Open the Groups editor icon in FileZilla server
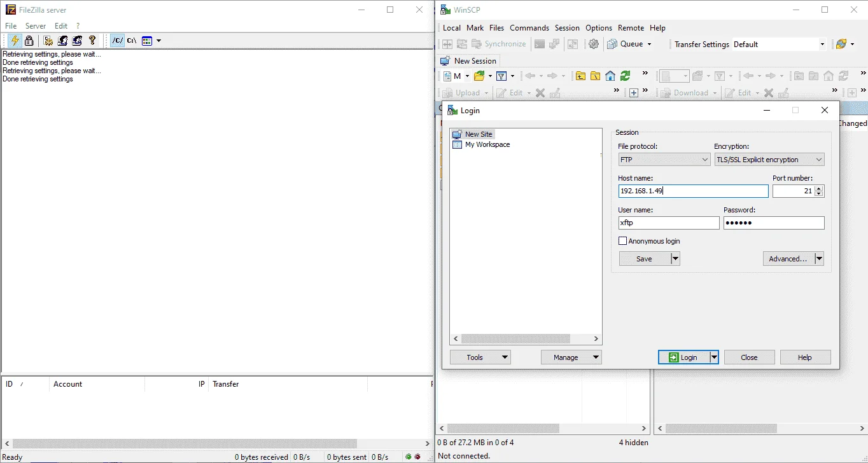Screen dimensions: 868x463 [x=77, y=41]
